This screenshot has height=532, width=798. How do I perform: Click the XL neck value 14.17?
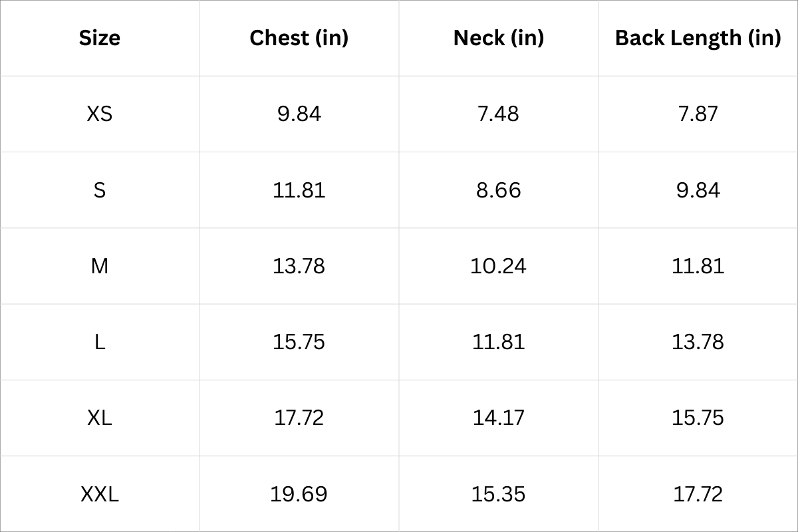pyautogui.click(x=498, y=418)
